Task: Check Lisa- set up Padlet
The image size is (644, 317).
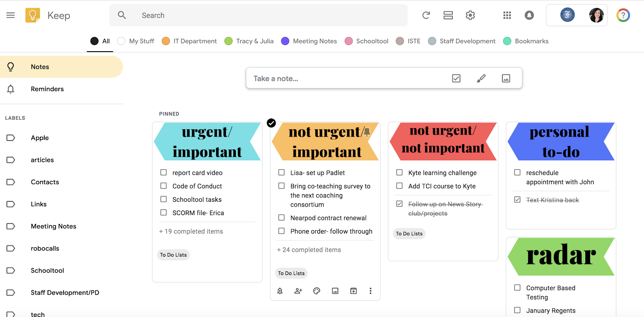Action: pyautogui.click(x=281, y=172)
